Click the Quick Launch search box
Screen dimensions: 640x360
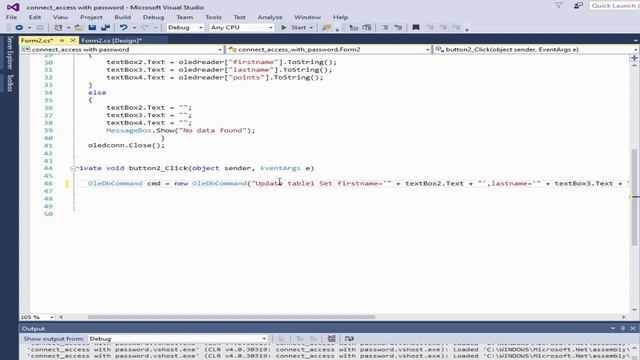tap(614, 5)
